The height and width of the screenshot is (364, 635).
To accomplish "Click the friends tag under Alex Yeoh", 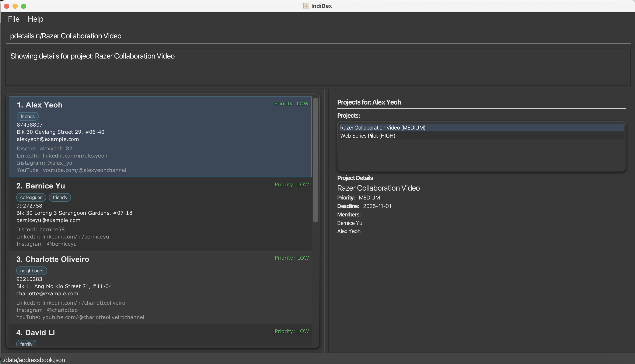I will 28,117.
